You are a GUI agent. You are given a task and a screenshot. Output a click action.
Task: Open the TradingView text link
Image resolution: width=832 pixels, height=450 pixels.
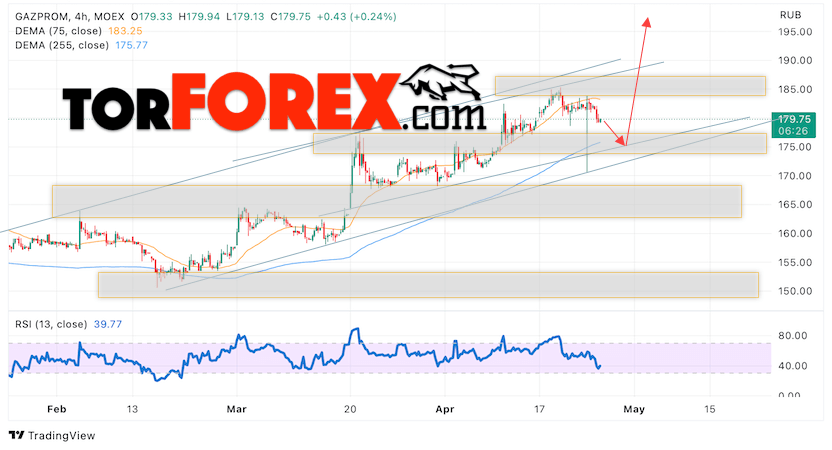62,436
